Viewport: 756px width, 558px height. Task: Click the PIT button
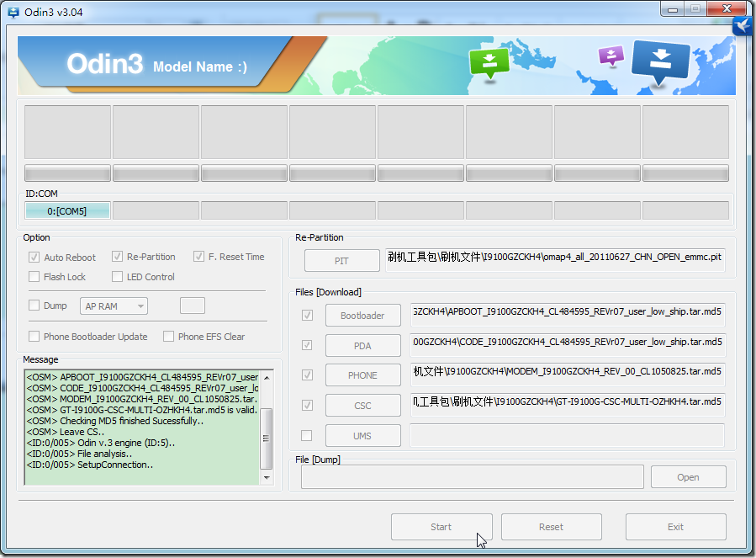pos(341,261)
